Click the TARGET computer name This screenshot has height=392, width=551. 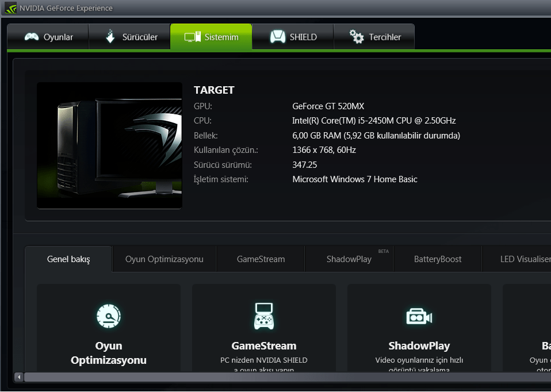[214, 90]
